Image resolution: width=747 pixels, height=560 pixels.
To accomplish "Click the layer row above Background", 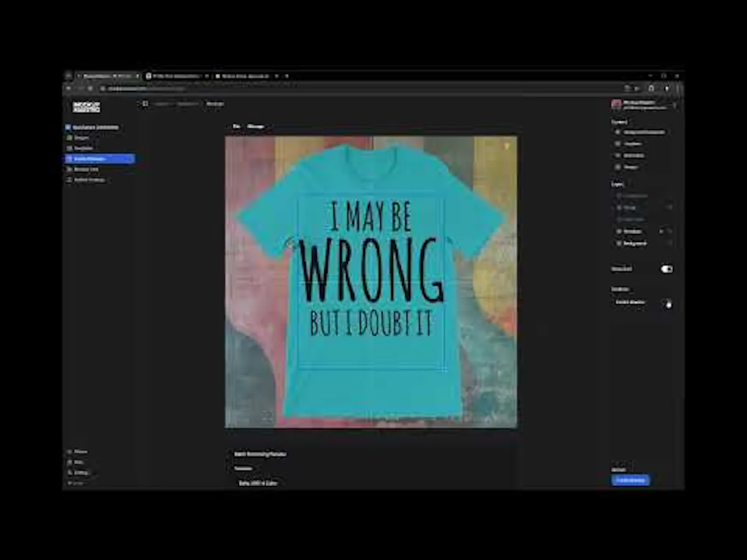I will (644, 231).
